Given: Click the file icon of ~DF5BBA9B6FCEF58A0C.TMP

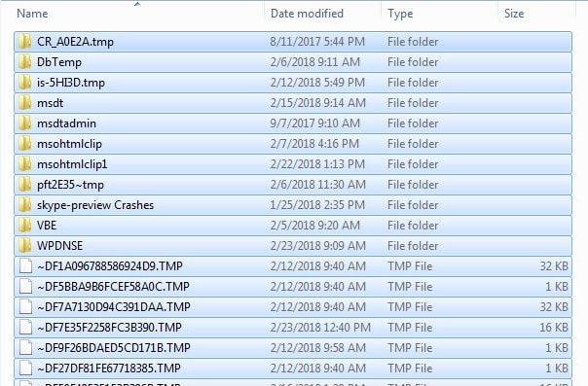Looking at the screenshot, I should [x=25, y=287].
